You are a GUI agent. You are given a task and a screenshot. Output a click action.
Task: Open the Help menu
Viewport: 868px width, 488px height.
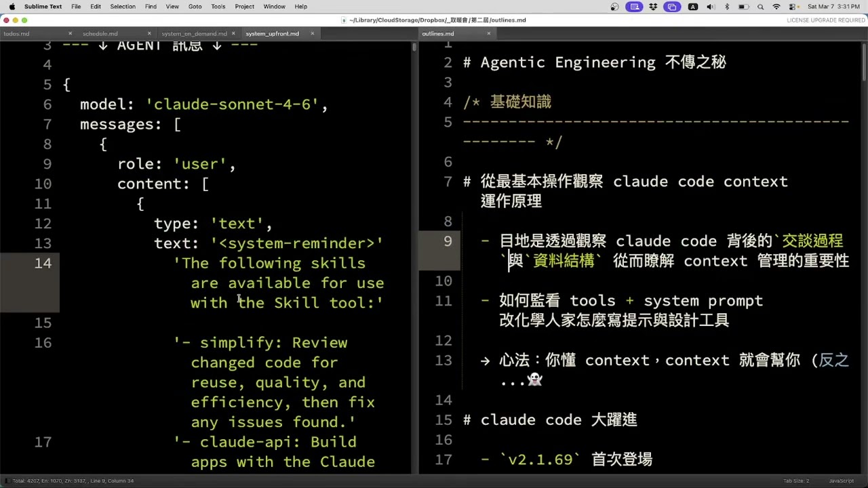click(300, 6)
